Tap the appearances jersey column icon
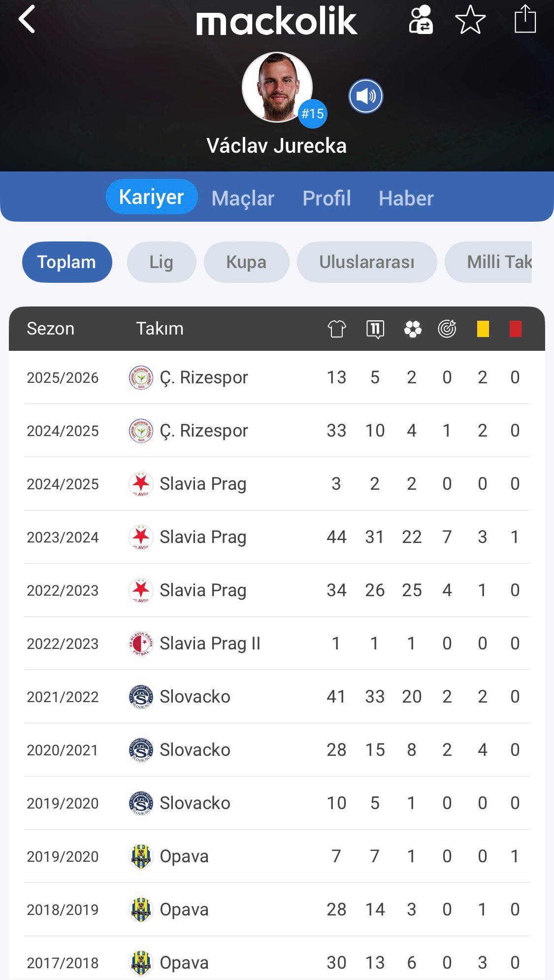554x980 pixels. coord(337,329)
